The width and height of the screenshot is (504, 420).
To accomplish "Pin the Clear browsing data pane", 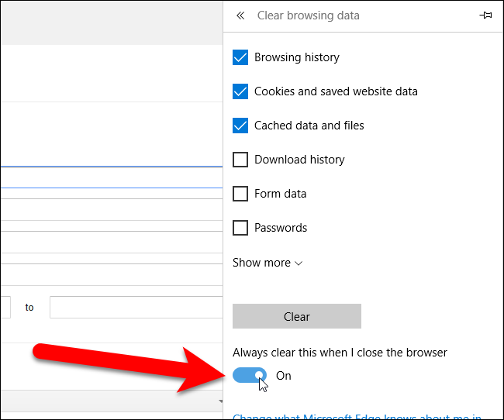I will (486, 15).
